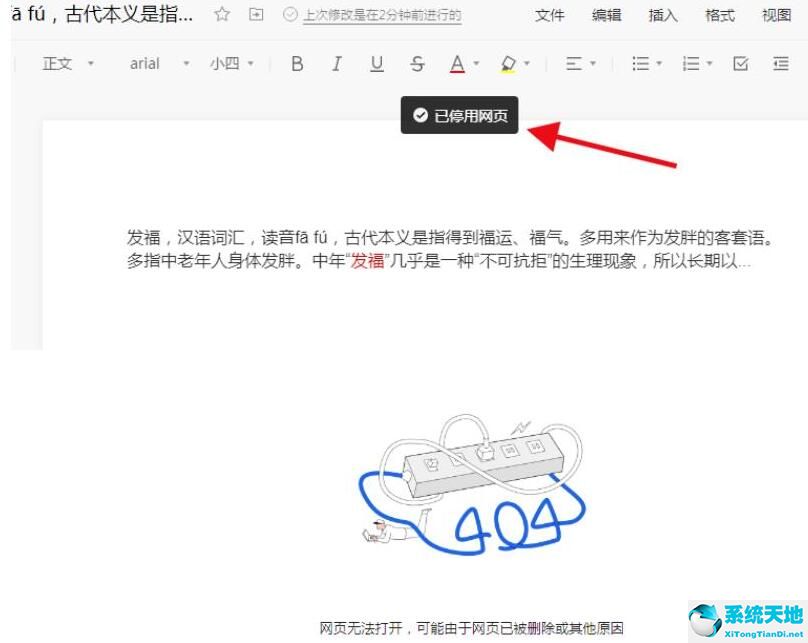Viewport: 808px width, 643px height.
Task: Increase paragraph indentation
Action: pyautogui.click(x=781, y=63)
